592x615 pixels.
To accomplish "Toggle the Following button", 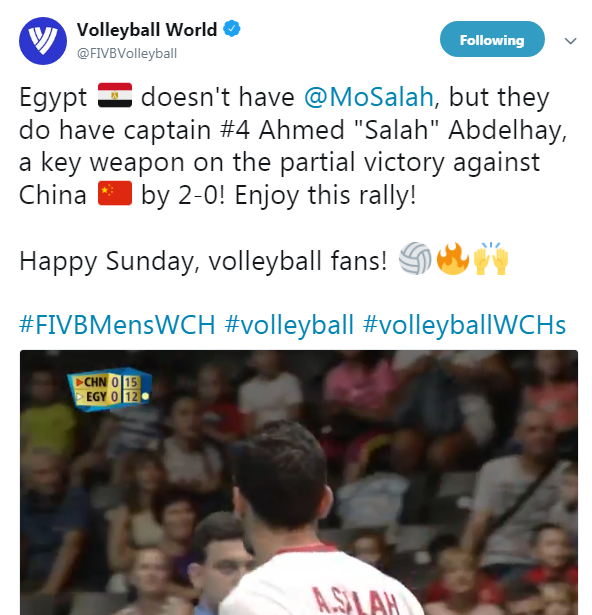I will click(492, 39).
